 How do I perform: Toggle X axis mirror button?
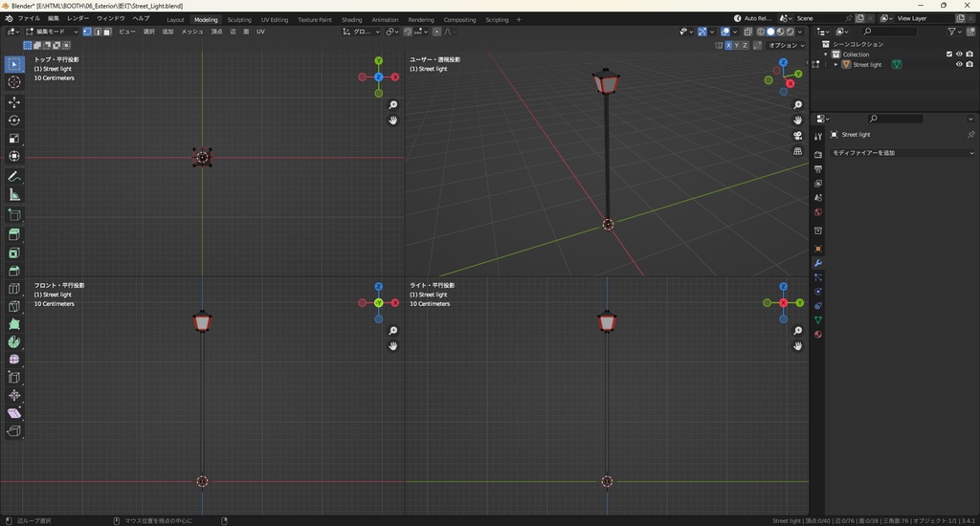pos(729,45)
